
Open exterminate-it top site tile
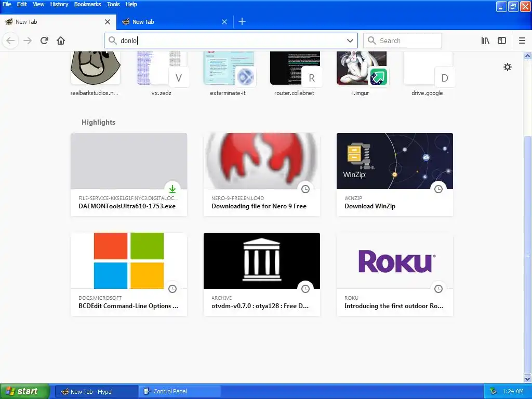tap(228, 74)
